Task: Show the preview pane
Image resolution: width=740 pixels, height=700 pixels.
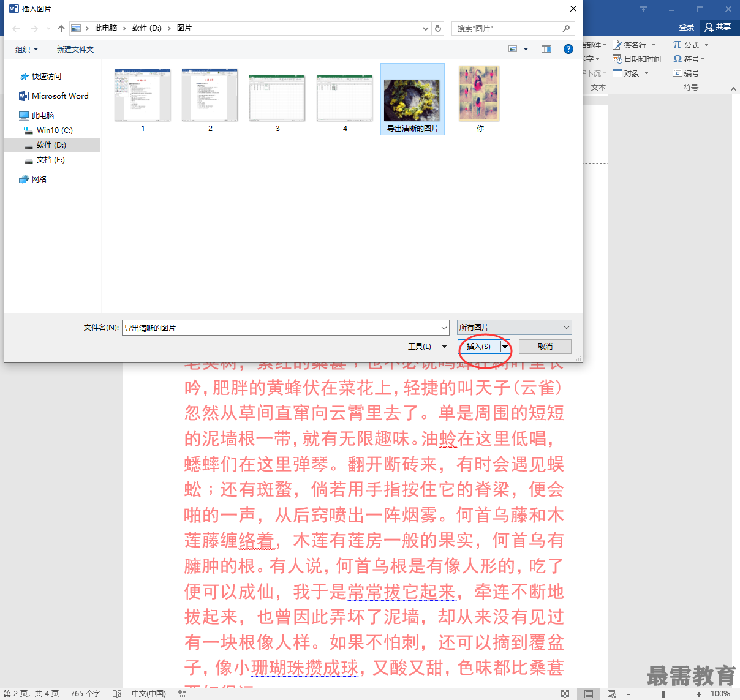Action: click(546, 49)
